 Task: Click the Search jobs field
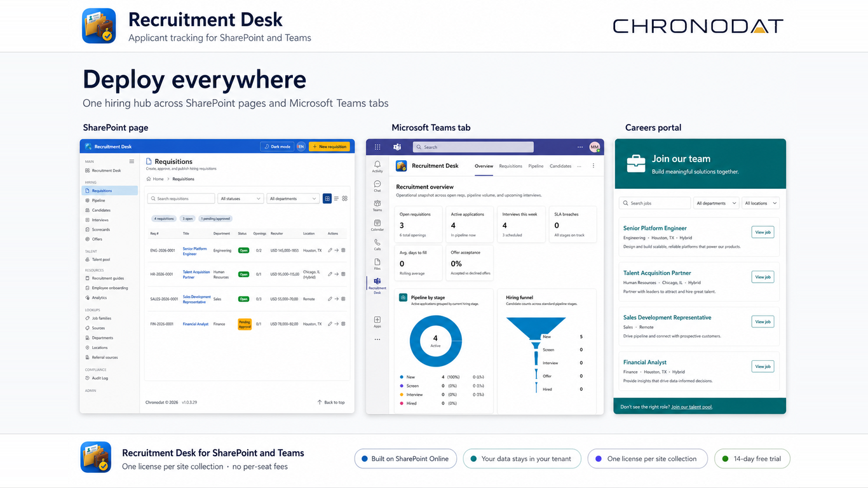tap(654, 203)
